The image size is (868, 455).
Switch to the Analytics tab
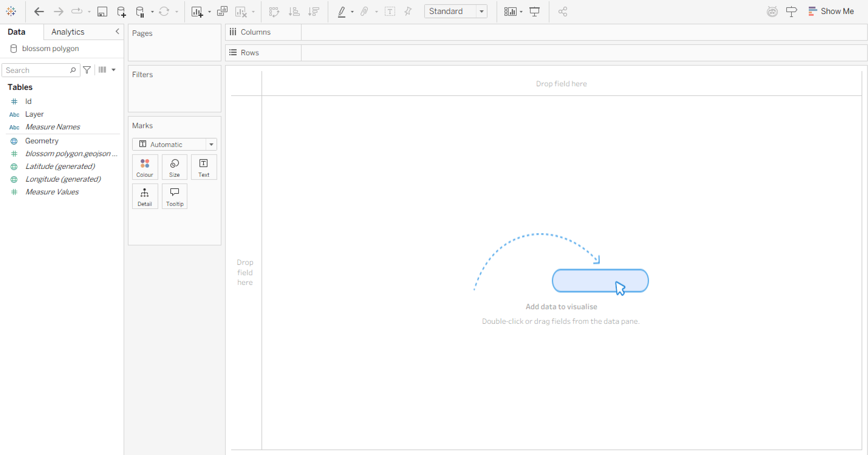[x=68, y=32]
